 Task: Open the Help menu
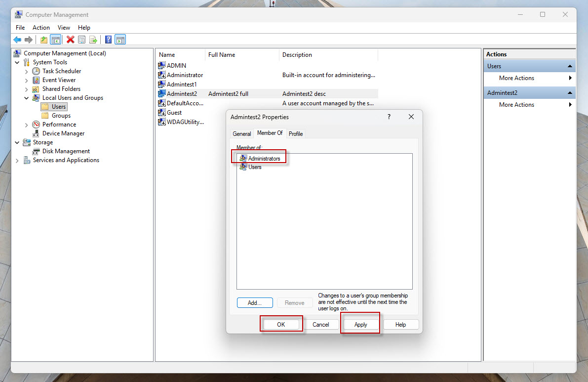(84, 27)
